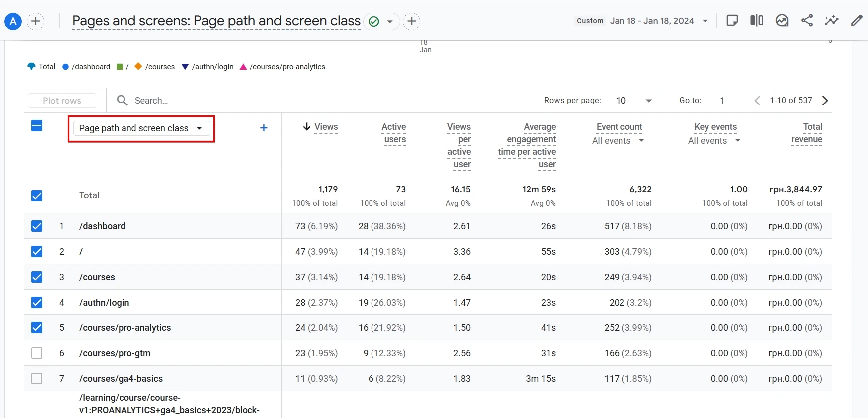Check the /courses/ga4-basics row checkbox
This screenshot has width=868, height=418.
[x=37, y=379]
